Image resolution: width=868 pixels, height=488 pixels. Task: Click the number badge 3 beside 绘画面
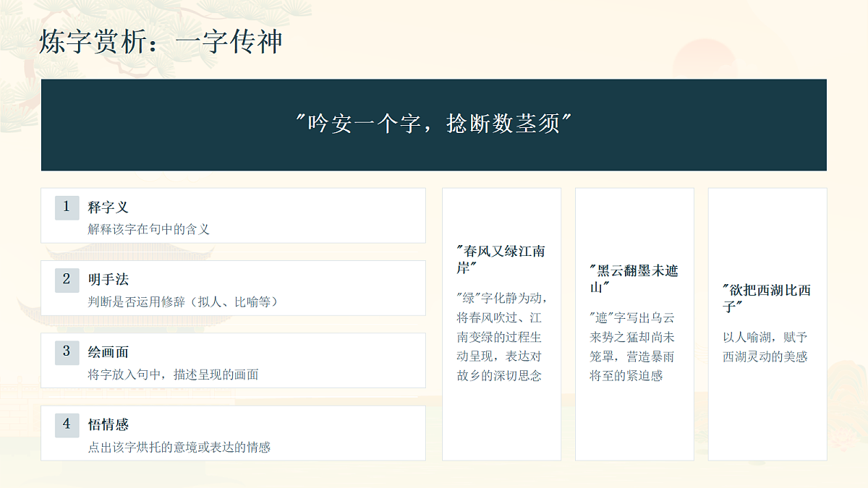coord(67,352)
